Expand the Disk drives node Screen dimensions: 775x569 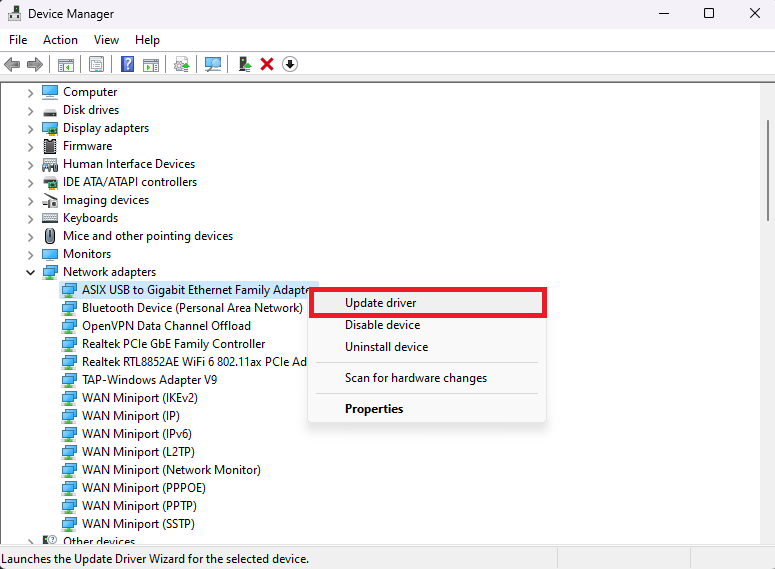(x=30, y=110)
